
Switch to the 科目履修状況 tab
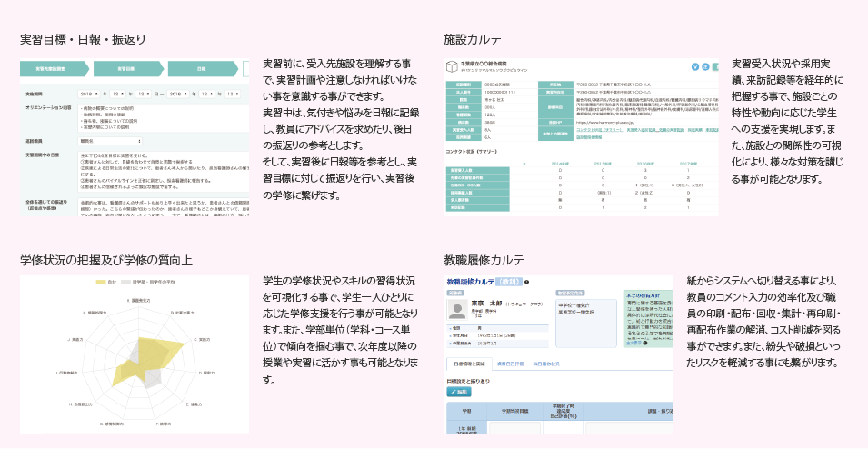546,364
